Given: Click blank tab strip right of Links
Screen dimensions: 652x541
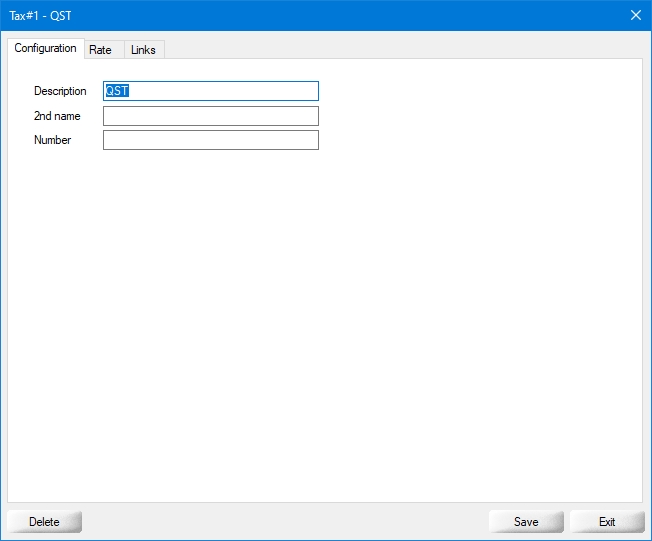Looking at the screenshot, I should pyautogui.click(x=400, y=49).
